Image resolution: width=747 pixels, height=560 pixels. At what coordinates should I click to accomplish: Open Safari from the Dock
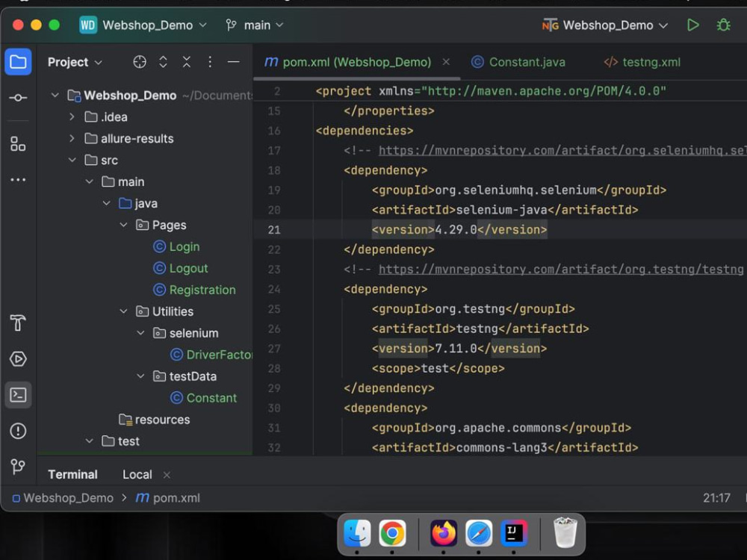(x=479, y=533)
